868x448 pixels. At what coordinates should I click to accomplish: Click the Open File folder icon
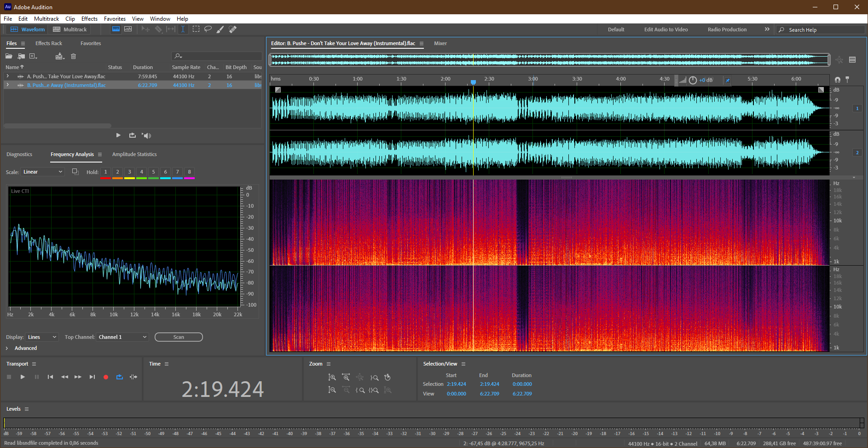[9, 56]
